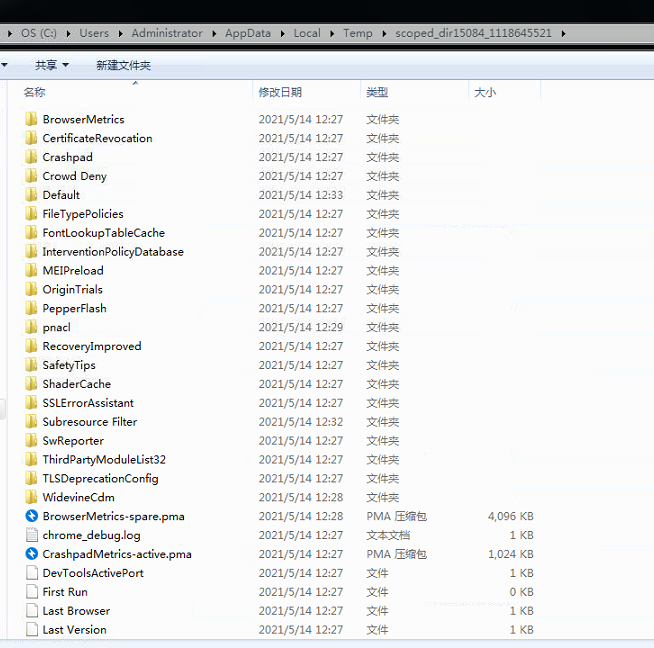Click the RecoveryImproved folder icon
654x648 pixels.
pyautogui.click(x=31, y=346)
